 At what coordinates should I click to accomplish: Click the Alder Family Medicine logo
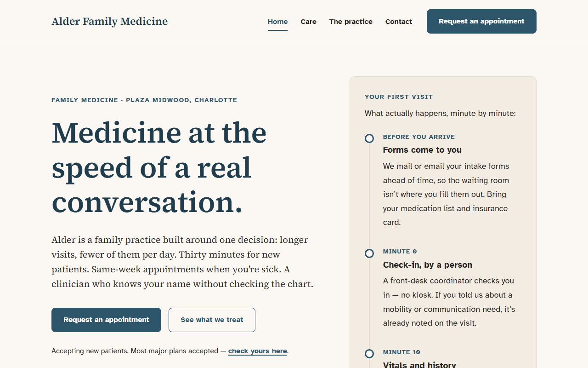(x=109, y=22)
